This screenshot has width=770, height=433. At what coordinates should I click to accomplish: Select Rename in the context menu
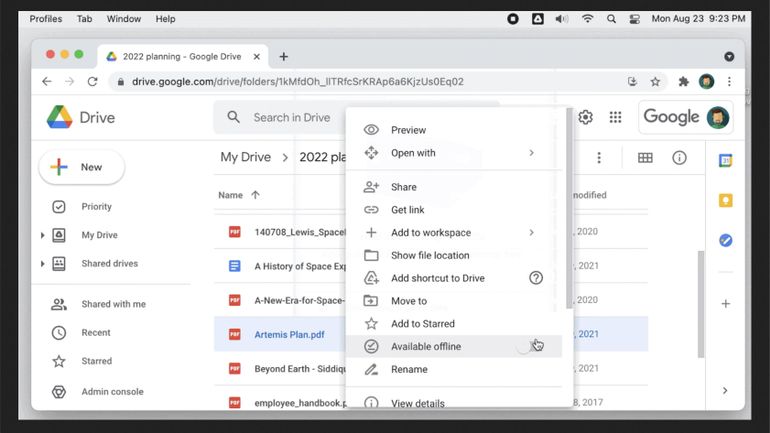click(408, 369)
